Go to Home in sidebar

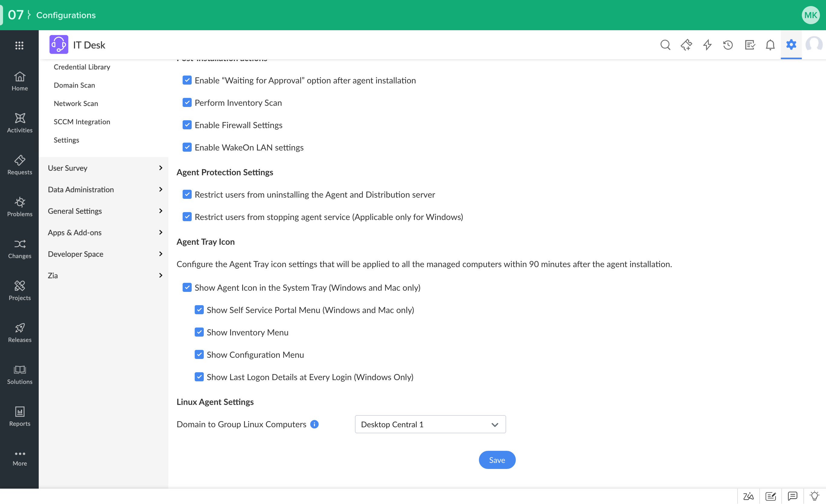click(19, 81)
